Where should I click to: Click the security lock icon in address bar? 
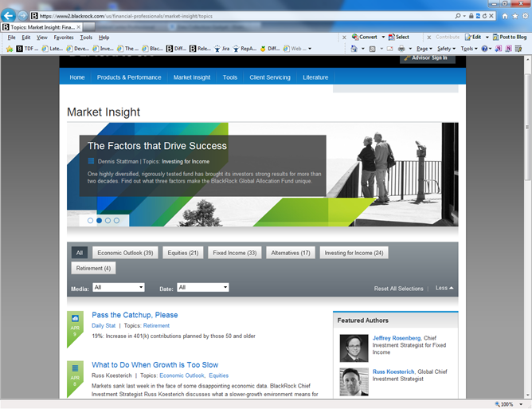471,16
